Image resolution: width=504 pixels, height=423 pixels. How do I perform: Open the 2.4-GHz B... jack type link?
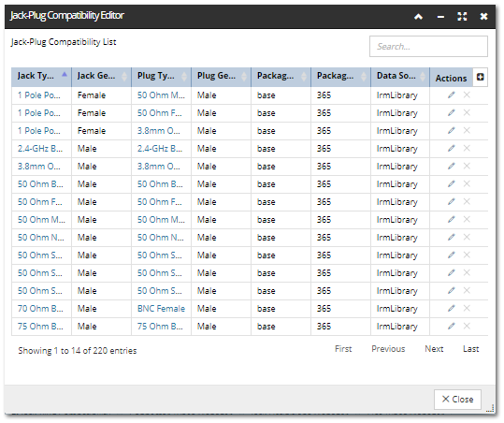pos(40,148)
